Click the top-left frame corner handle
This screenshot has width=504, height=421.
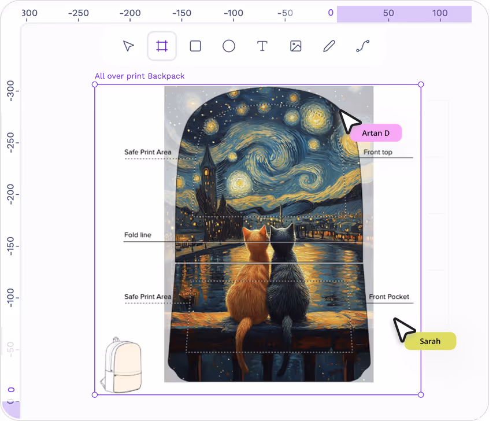[x=95, y=84]
